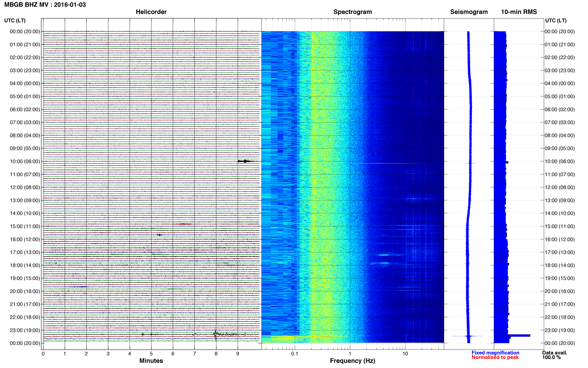
Task: Click the 'Fixed magnification' legend text
Action: click(x=495, y=353)
